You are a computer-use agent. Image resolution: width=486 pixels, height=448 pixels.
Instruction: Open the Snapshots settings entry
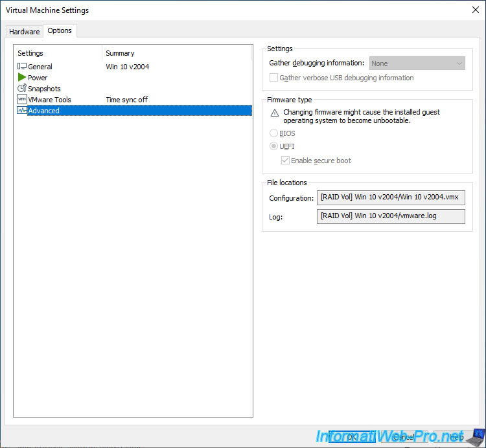tap(134, 89)
